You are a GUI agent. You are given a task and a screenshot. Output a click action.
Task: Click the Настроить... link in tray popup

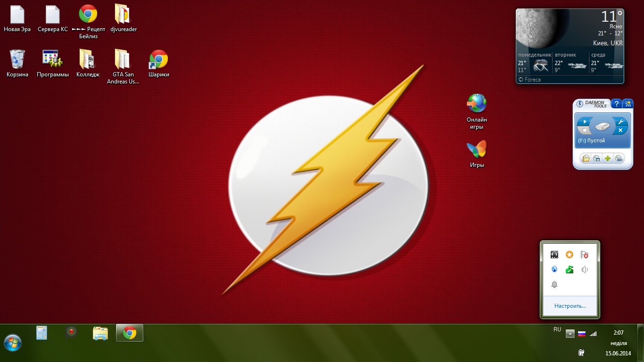pos(570,306)
